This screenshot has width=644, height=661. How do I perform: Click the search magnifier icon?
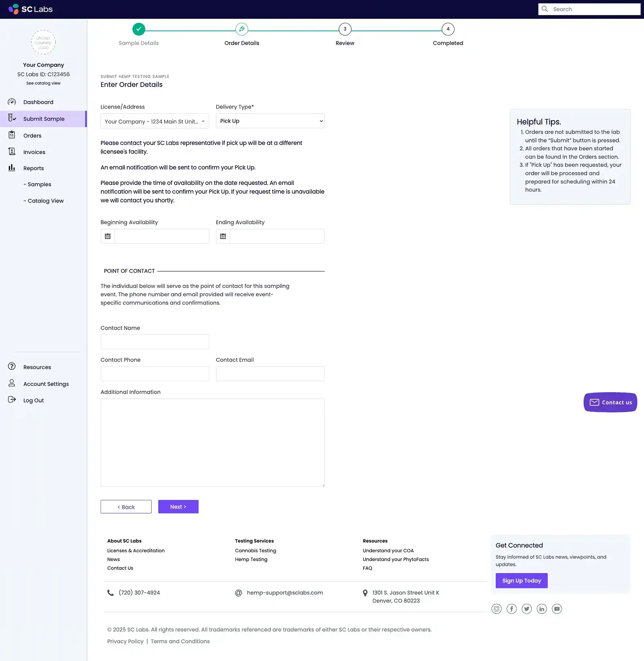545,9
